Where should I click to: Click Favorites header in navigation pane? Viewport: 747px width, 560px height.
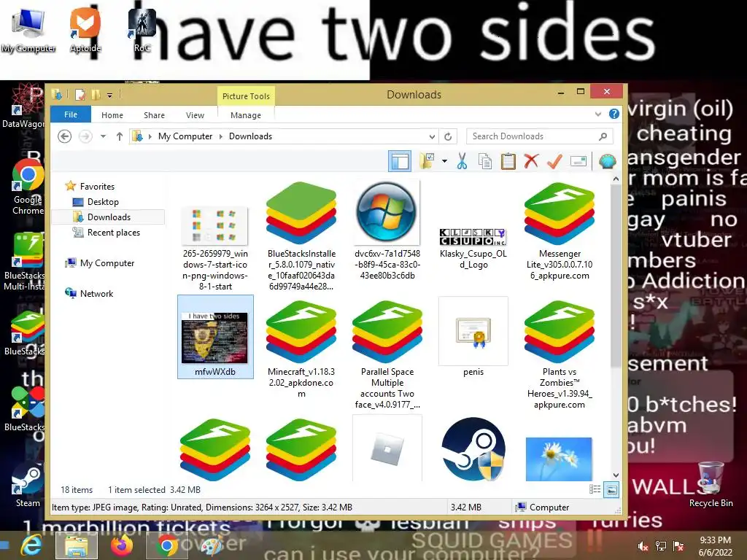point(97,187)
